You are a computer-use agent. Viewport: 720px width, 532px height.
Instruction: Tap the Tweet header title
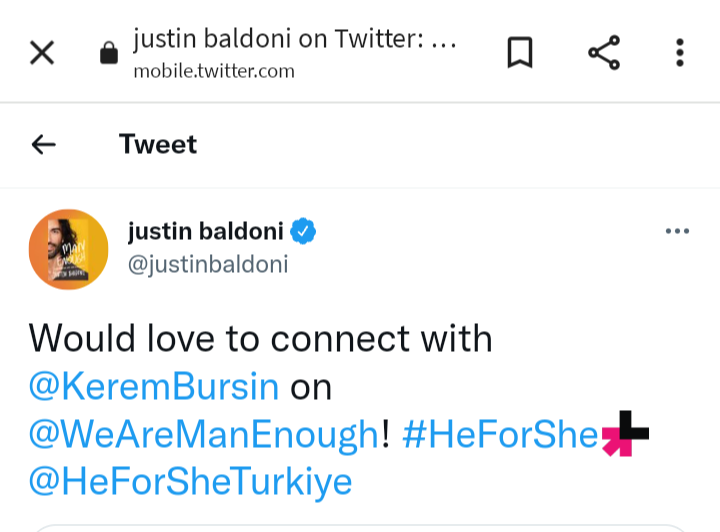click(158, 145)
